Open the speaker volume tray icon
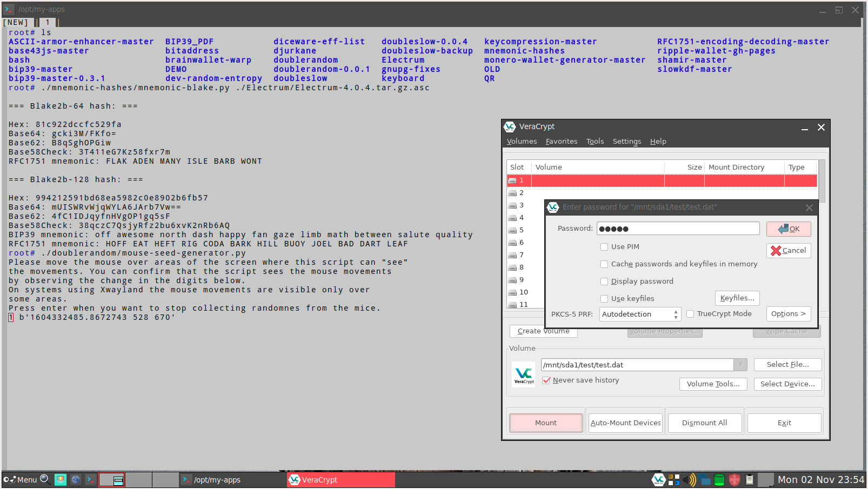 pos(689,480)
